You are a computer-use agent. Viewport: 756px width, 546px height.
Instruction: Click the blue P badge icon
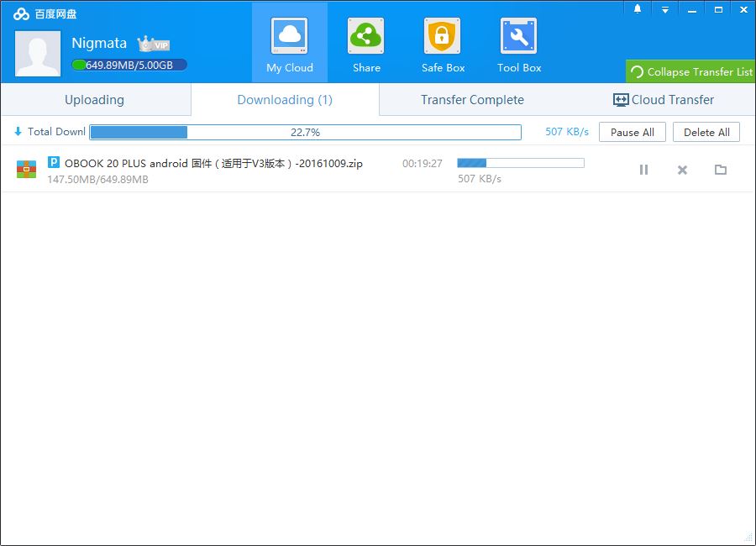tap(54, 162)
